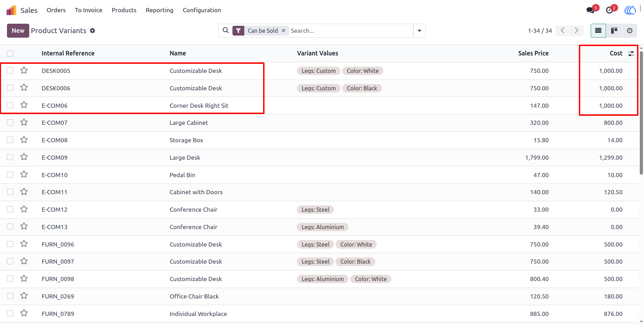644x325 pixels.
Task: Open the Configuration menu
Action: [x=202, y=10]
